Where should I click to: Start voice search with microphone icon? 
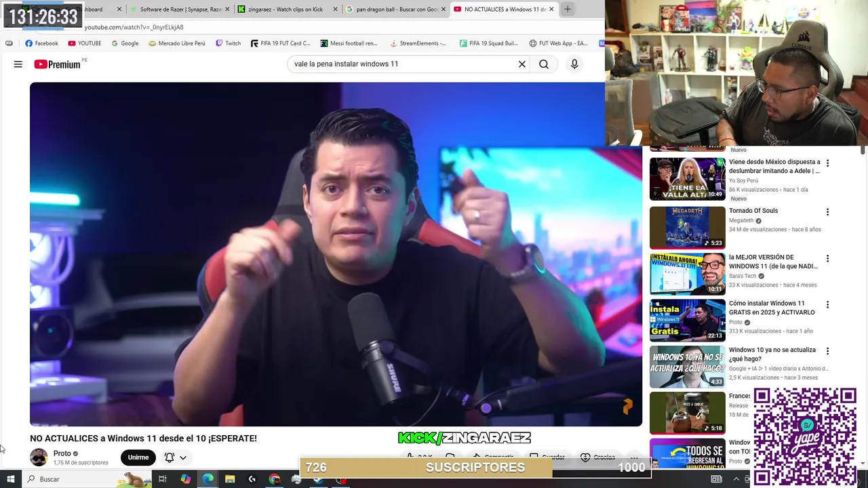point(574,64)
